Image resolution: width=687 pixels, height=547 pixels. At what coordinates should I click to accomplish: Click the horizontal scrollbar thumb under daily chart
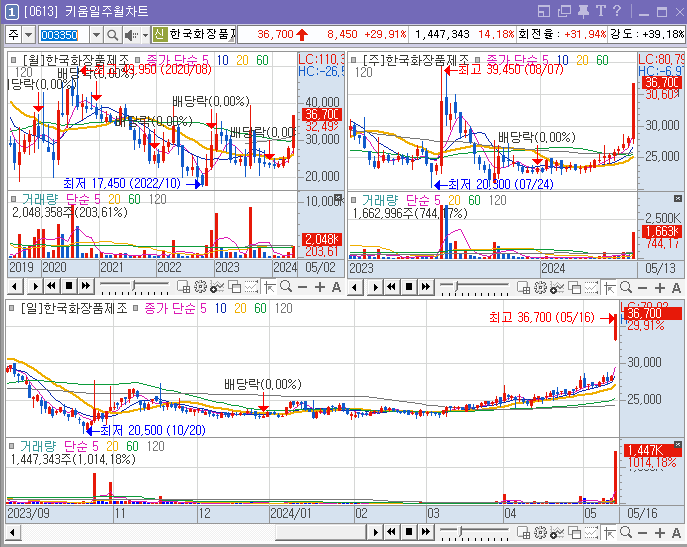pyautogui.click(x=321, y=533)
